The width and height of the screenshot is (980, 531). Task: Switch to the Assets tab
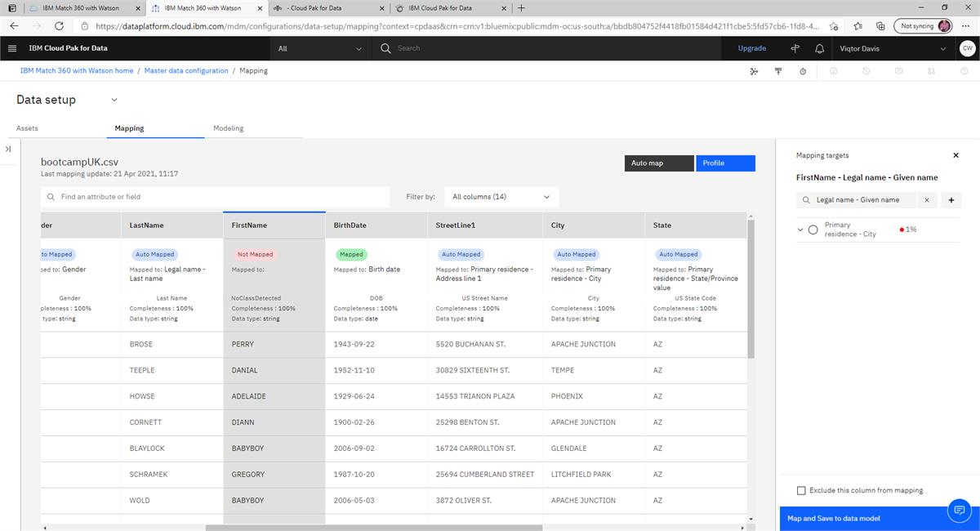coord(27,128)
